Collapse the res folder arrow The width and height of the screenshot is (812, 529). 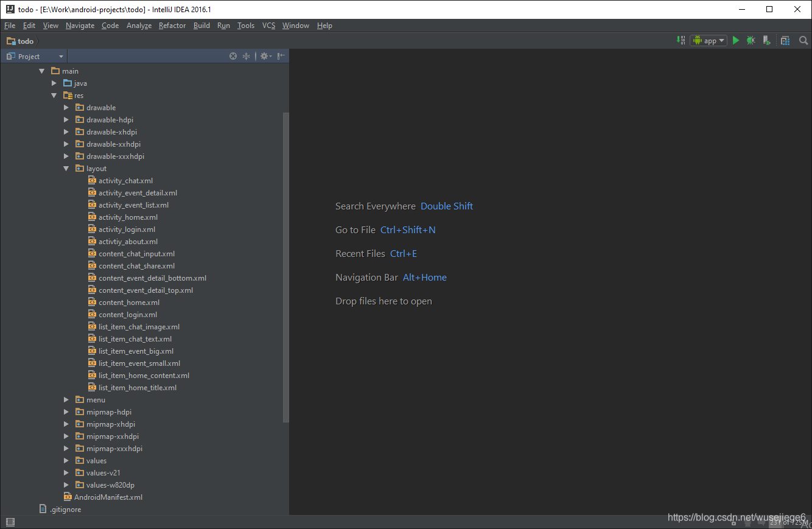point(54,96)
